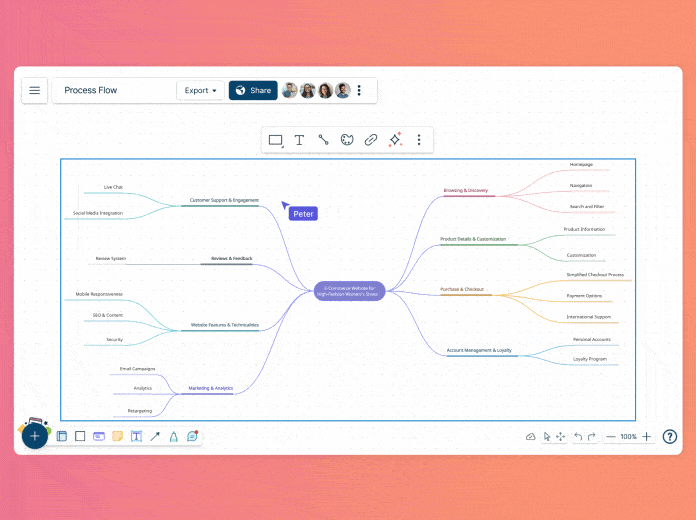The width and height of the screenshot is (696, 520).
Task: Select the sticky note tool
Action: [x=118, y=437]
